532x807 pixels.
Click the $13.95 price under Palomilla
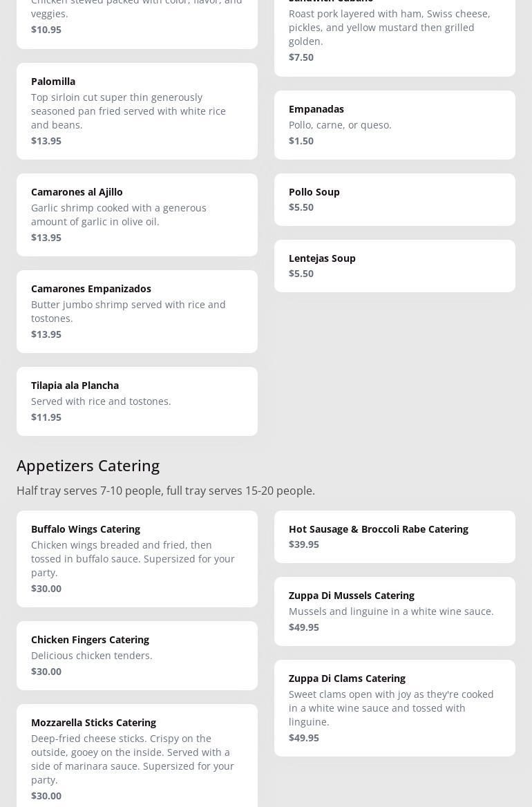point(46,141)
